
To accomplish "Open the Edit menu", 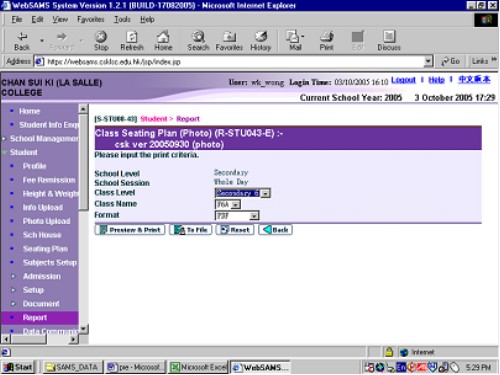I will coord(37,19).
